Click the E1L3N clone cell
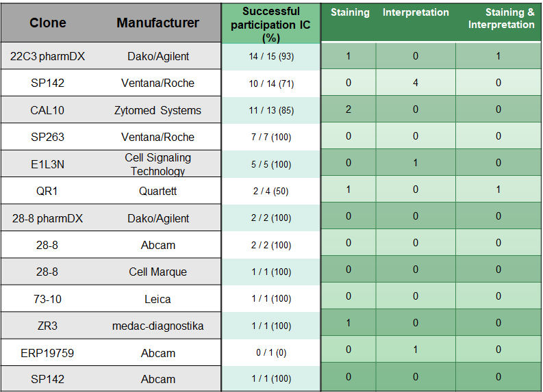The image size is (543, 392). (x=48, y=164)
